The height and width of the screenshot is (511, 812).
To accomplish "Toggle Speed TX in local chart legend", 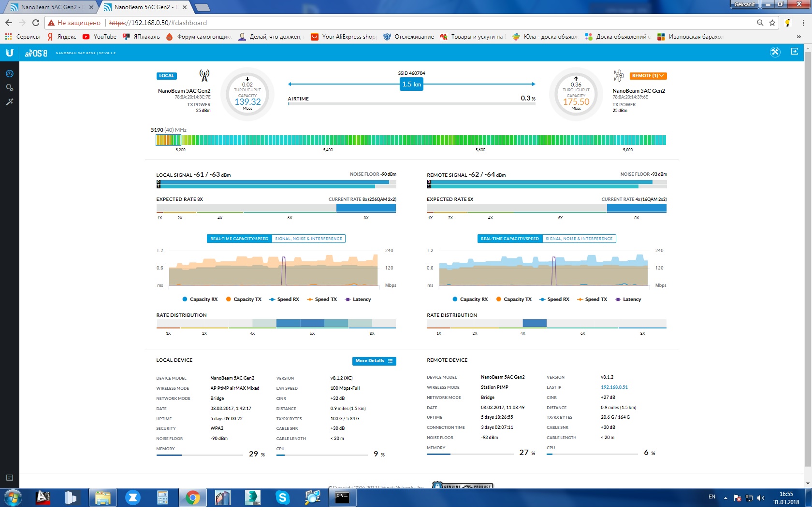I will pos(322,299).
